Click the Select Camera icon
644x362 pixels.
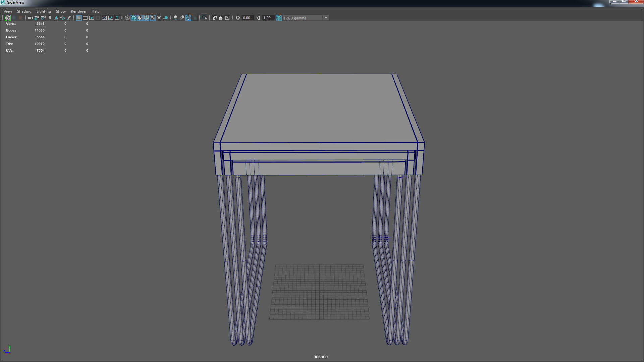(x=30, y=18)
